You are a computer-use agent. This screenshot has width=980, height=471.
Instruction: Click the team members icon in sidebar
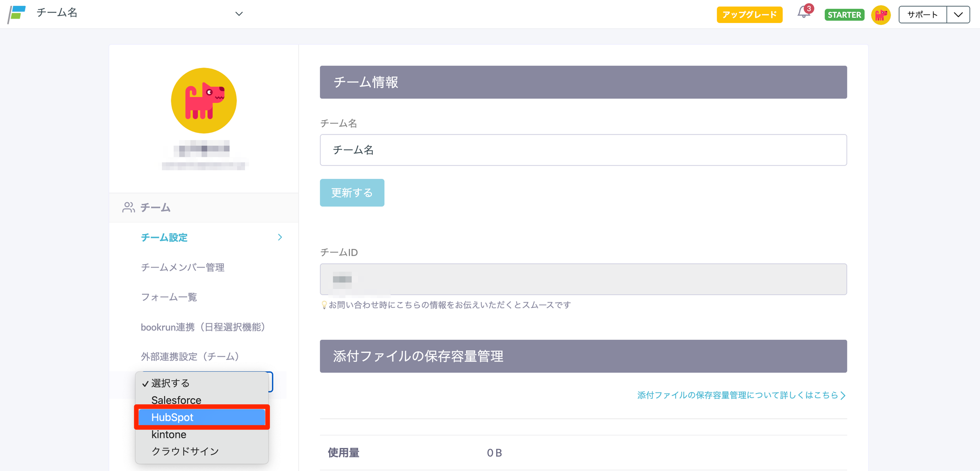point(128,207)
